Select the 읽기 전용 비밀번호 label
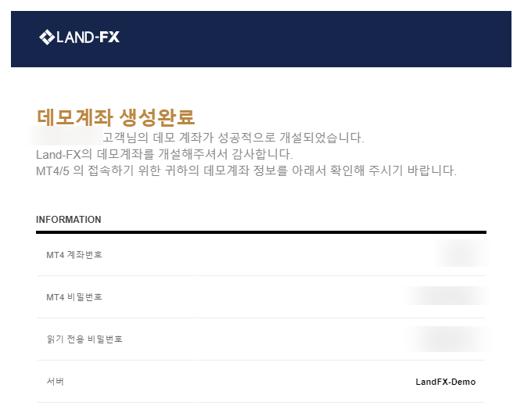The image size is (524, 420). (x=84, y=339)
